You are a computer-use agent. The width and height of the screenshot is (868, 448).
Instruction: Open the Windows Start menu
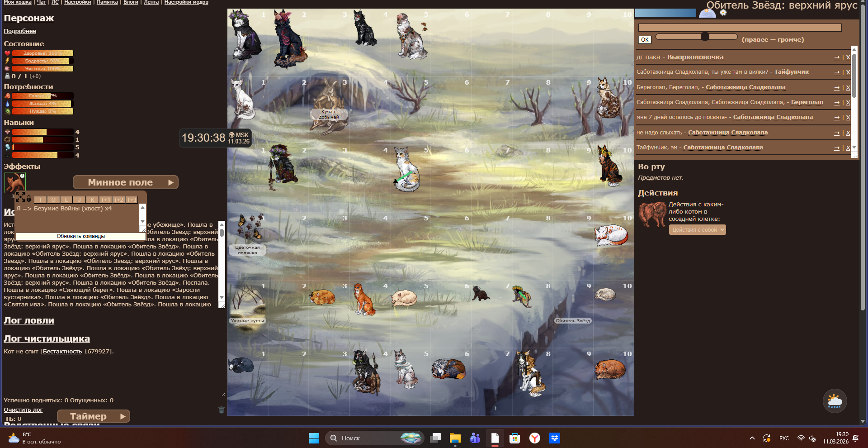pos(314,438)
